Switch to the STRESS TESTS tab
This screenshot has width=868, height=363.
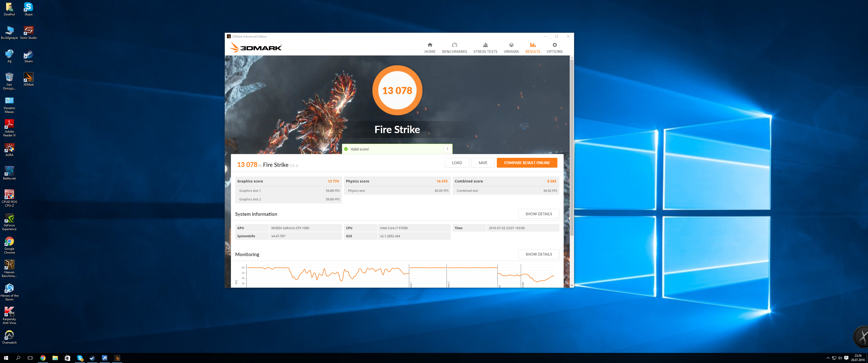tap(485, 48)
